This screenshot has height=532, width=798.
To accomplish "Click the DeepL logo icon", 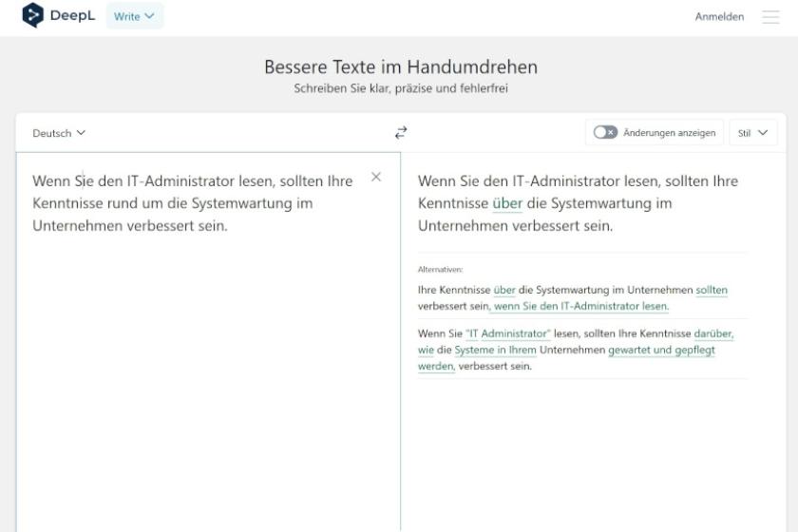I will [x=33, y=15].
